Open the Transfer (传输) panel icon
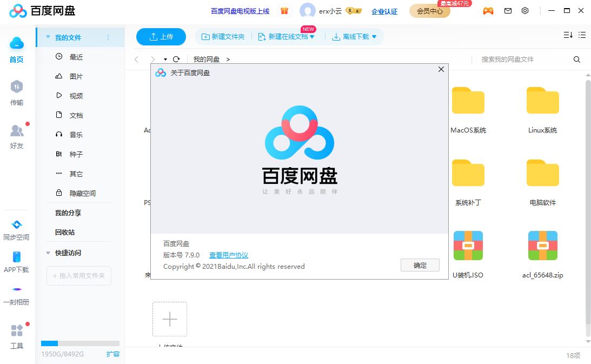591x364 pixels. pos(17,87)
